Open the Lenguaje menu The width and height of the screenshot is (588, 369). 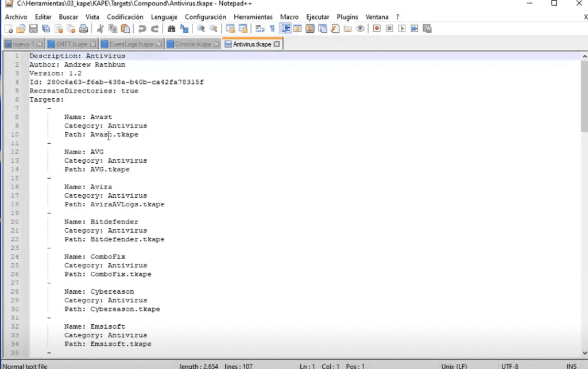(164, 17)
